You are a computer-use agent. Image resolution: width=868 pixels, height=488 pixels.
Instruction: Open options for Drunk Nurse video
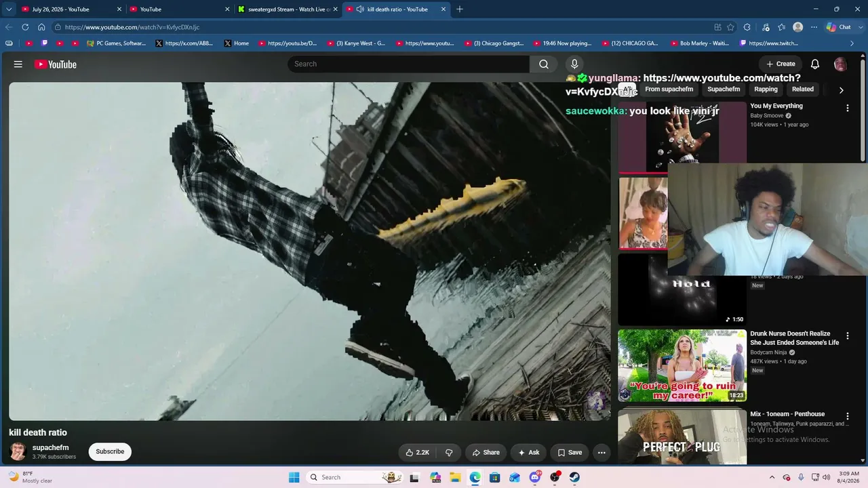847,335
